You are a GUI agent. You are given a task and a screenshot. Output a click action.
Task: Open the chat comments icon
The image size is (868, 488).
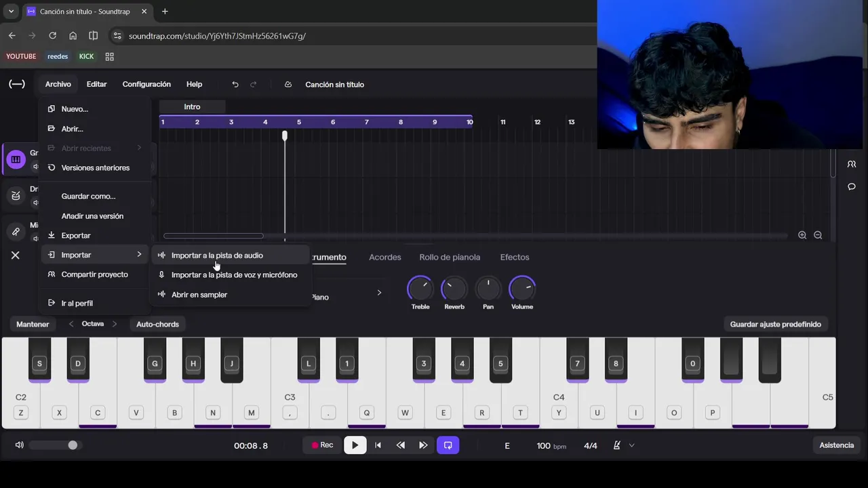(x=852, y=186)
